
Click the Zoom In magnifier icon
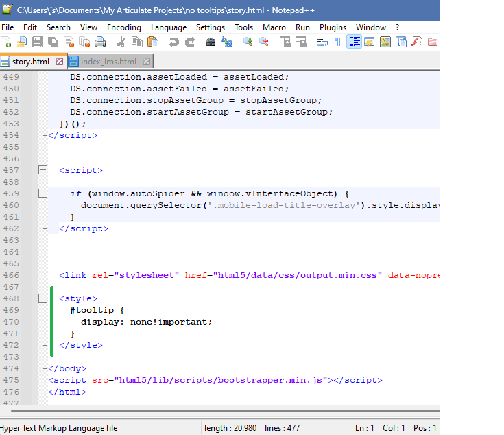(x=248, y=43)
